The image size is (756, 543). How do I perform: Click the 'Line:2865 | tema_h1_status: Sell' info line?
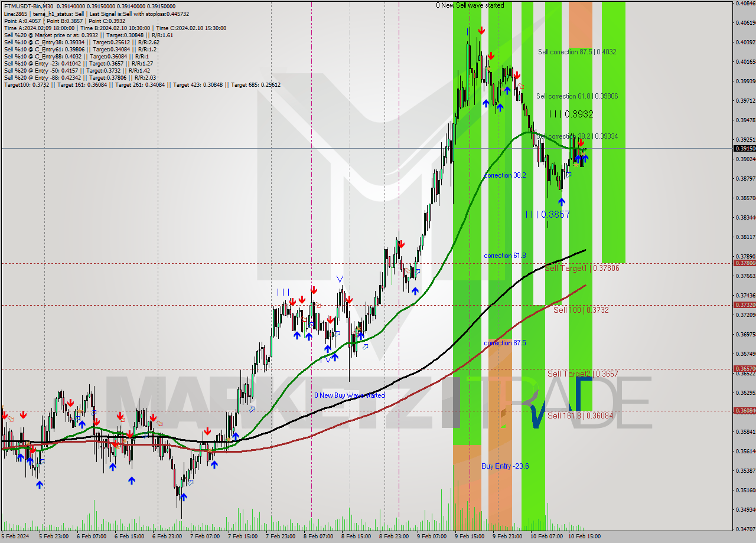click(x=96, y=14)
